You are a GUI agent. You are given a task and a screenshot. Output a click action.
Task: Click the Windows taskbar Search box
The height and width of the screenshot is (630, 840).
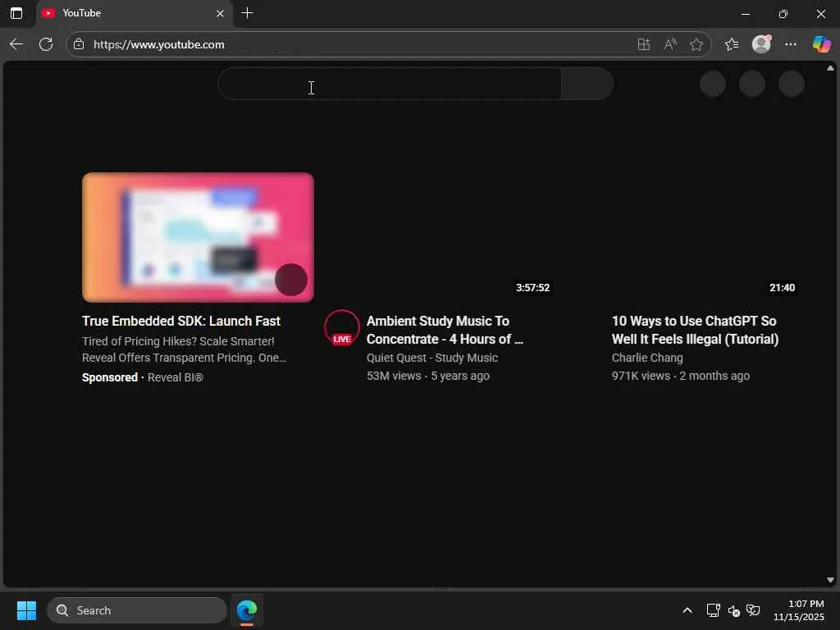137,610
